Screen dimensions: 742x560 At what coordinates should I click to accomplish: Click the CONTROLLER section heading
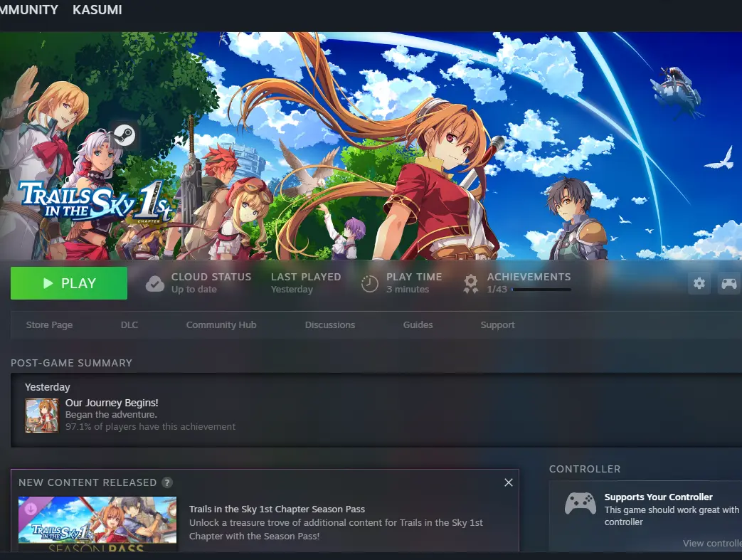click(584, 469)
